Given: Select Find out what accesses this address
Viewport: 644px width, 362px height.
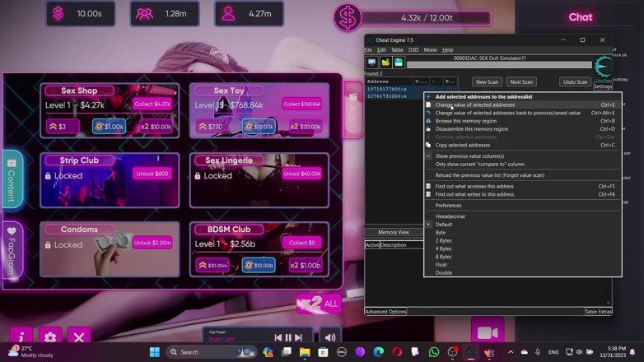Looking at the screenshot, I should (522, 186).
